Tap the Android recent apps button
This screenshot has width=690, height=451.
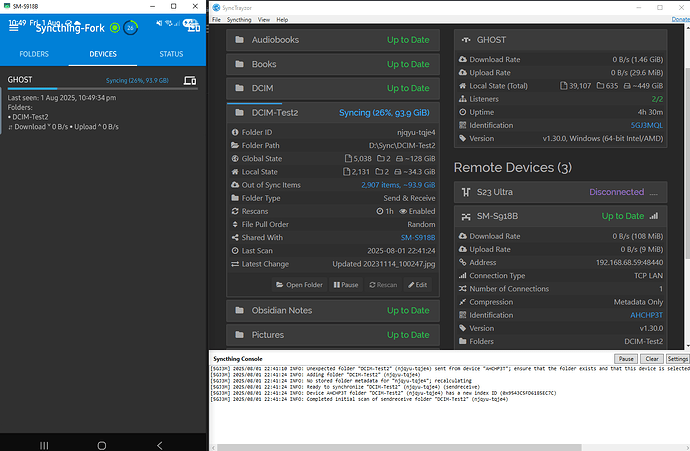44,445
